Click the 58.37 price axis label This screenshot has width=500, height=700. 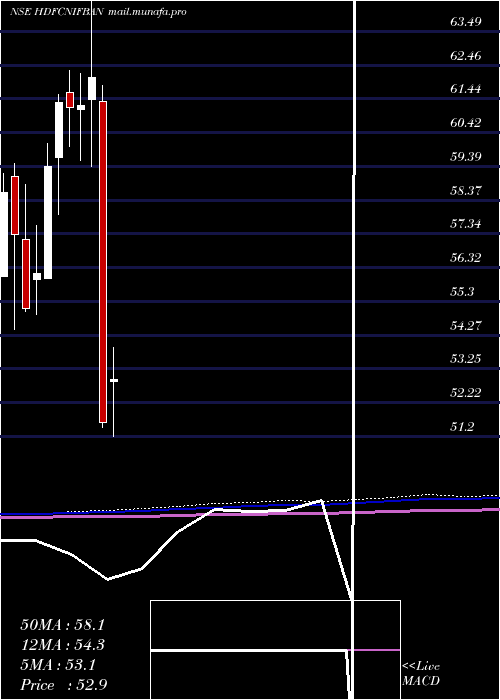466,191
